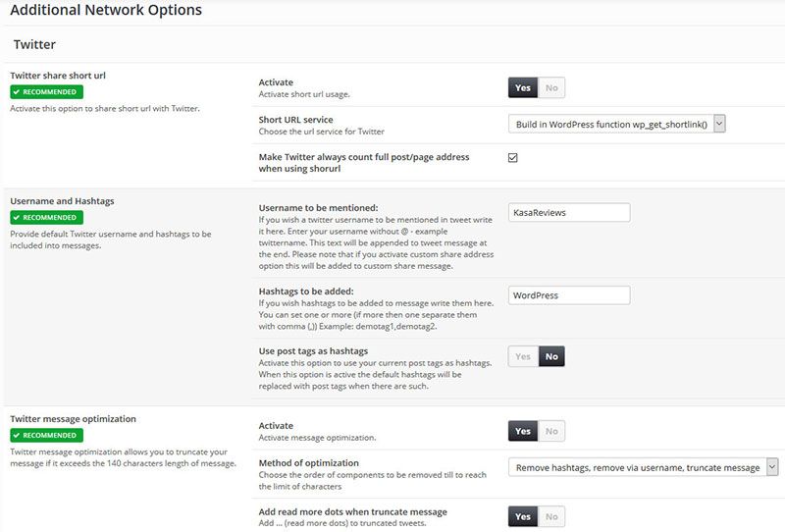Image resolution: width=785 pixels, height=532 pixels.
Task: Click the Twitter message optimization label
Action: click(74, 418)
